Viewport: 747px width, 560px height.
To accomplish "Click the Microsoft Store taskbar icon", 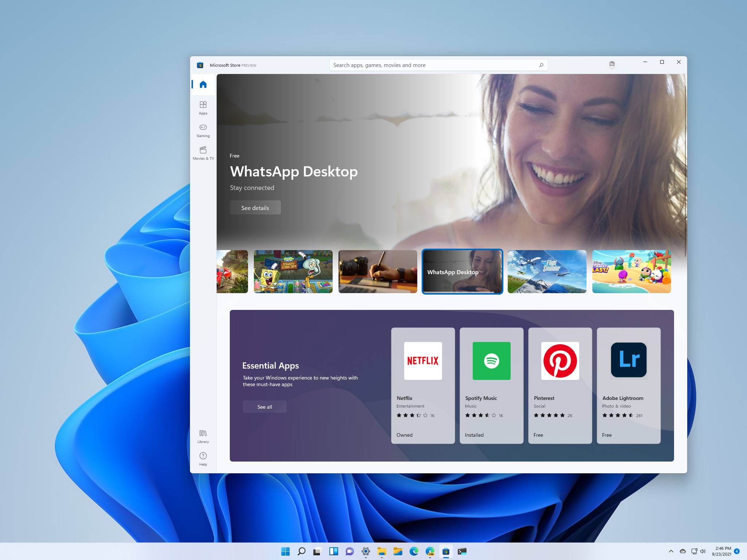I will [446, 551].
